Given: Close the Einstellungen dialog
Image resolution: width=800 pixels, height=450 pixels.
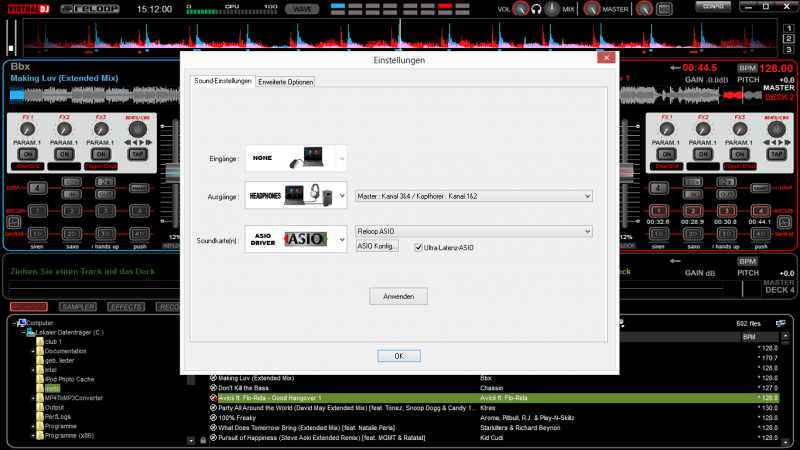Looking at the screenshot, I should (606, 58).
